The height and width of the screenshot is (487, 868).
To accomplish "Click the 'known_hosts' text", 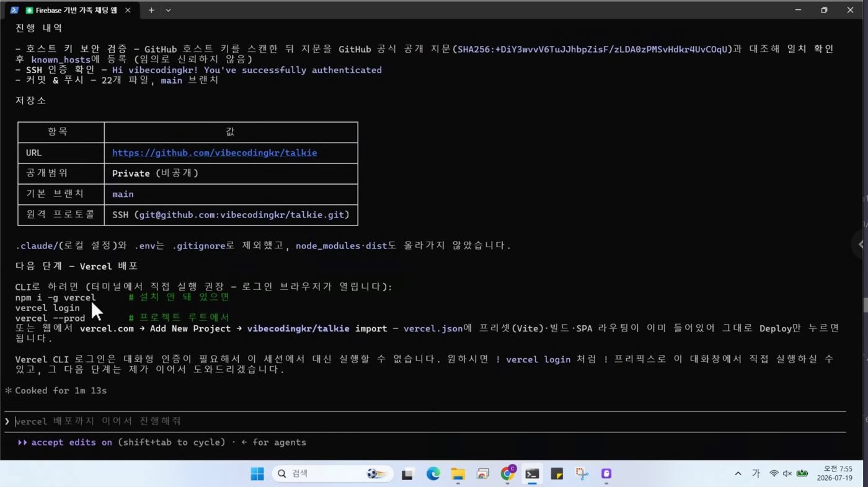I will pyautogui.click(x=61, y=60).
